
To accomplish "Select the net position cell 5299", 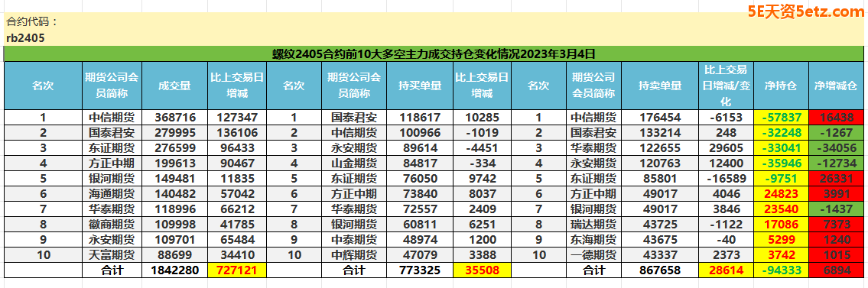I will (781, 240).
